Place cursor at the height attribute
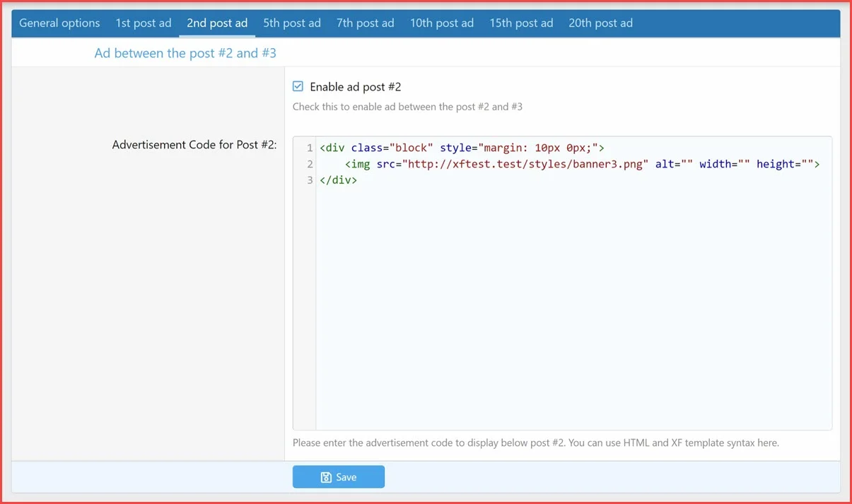 tap(774, 164)
